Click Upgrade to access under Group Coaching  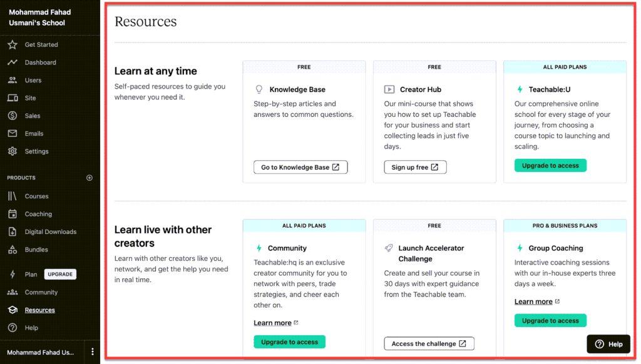[550, 321]
